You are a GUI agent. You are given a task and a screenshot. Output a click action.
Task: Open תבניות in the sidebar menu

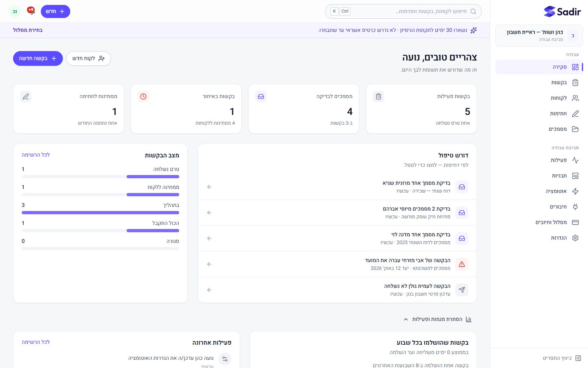pyautogui.click(x=539, y=176)
